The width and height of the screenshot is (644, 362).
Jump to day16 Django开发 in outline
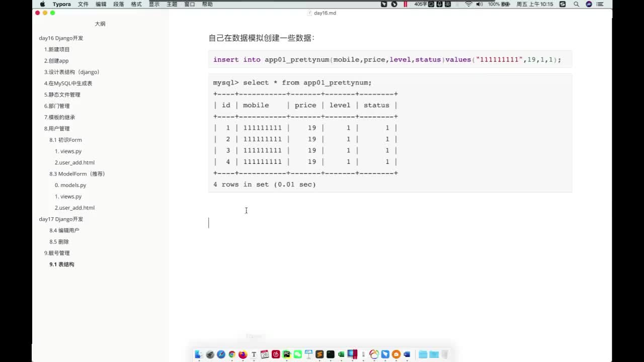[61, 38]
